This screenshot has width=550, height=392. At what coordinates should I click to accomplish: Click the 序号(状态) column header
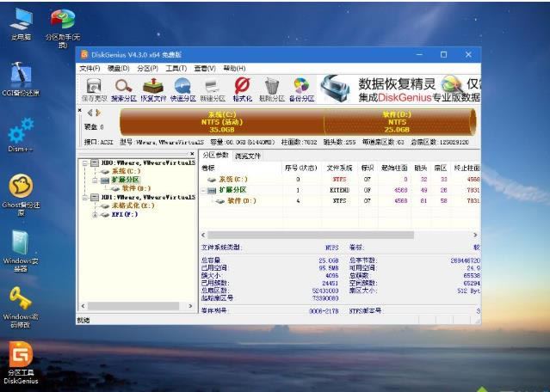point(301,168)
